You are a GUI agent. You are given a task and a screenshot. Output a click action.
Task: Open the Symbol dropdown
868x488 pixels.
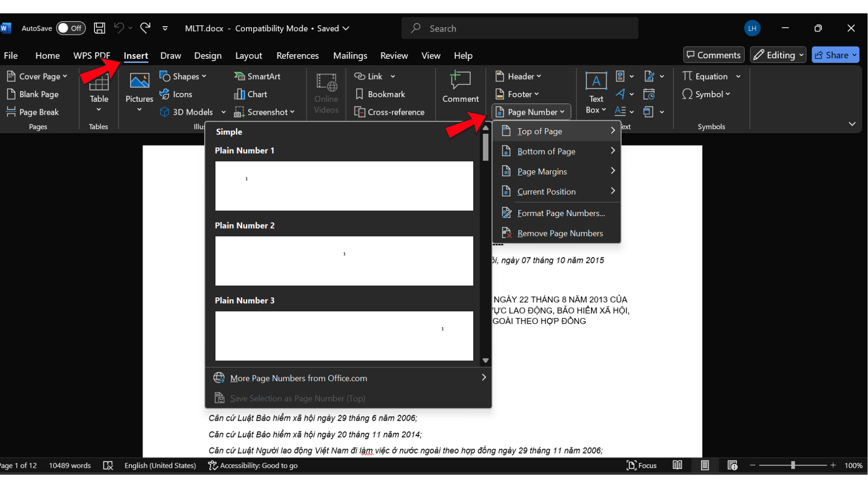coord(707,94)
